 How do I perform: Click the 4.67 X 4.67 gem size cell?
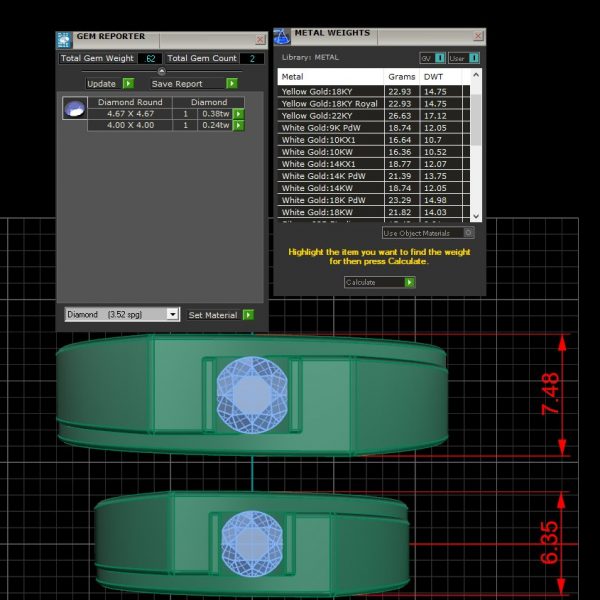point(130,114)
